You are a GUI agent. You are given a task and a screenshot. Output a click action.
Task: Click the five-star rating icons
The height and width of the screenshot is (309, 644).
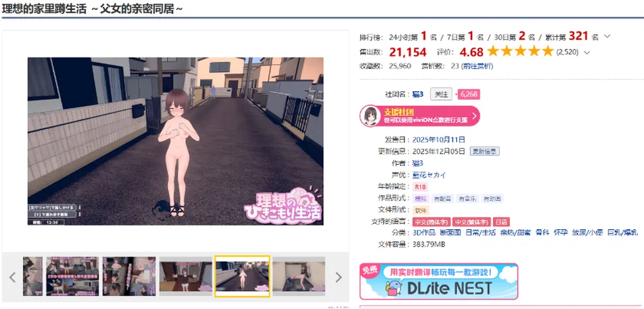pyautogui.click(x=520, y=52)
